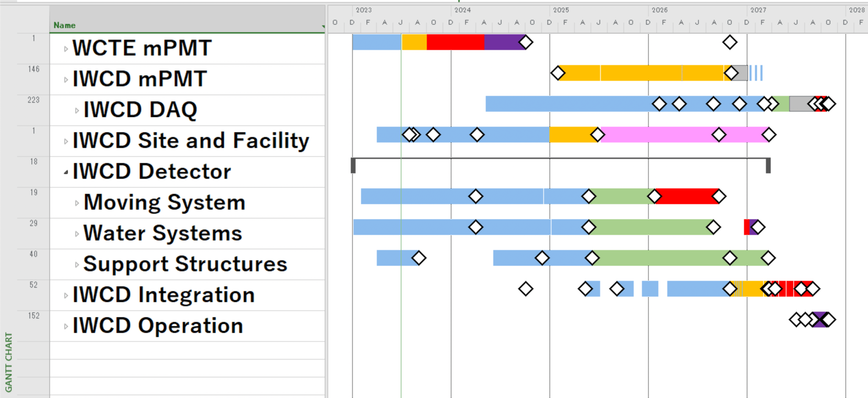The width and height of the screenshot is (868, 398).
Task: Select the IWCD Integration task name
Action: pyautogui.click(x=163, y=295)
